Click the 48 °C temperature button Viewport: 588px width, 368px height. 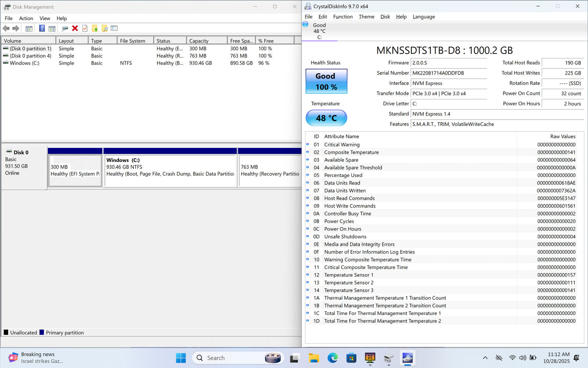pos(326,118)
